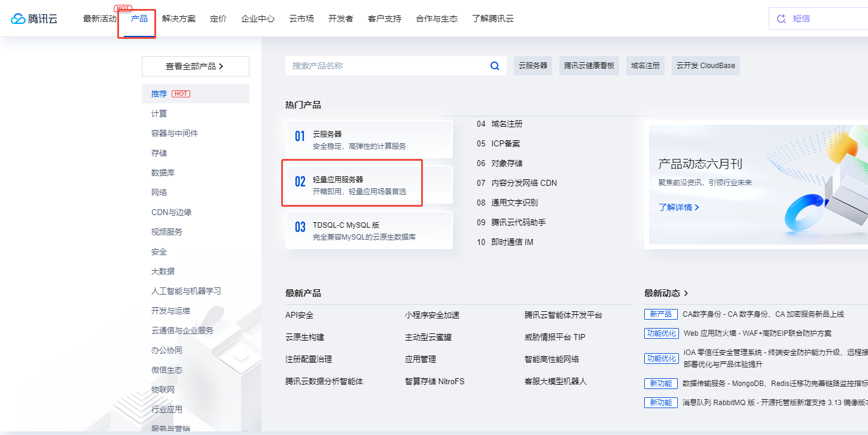Open 08 通用文字识别 link
Viewport: 868px width, 435px height.
pyautogui.click(x=507, y=203)
